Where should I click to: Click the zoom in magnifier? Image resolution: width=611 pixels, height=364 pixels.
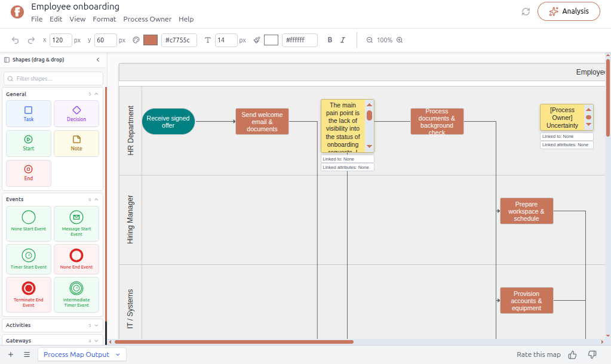pos(400,40)
